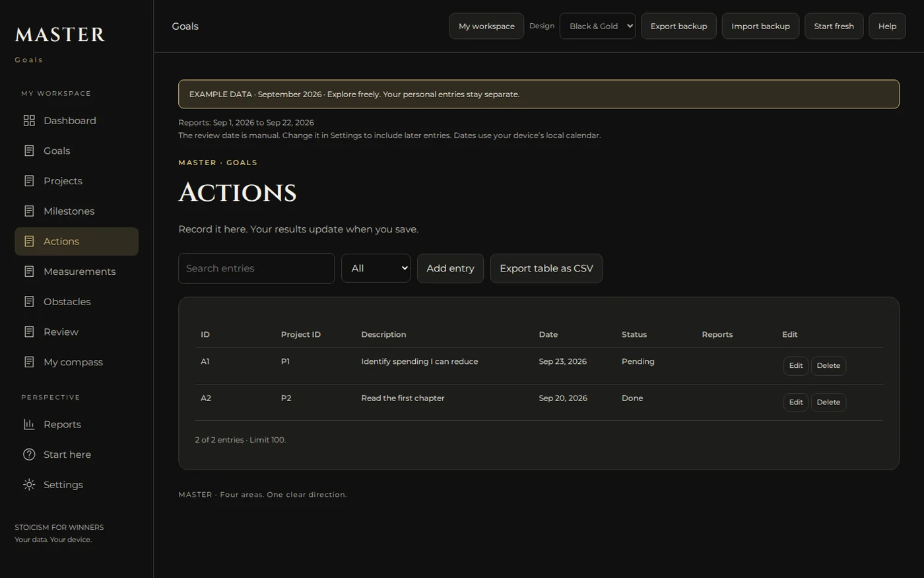
Task: Edit the A2 entry
Action: click(x=796, y=402)
